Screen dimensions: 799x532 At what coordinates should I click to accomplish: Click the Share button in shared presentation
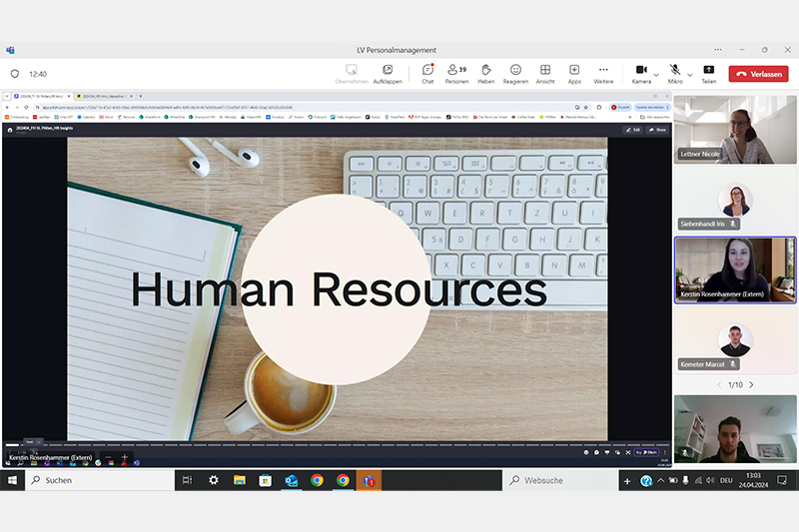(657, 130)
